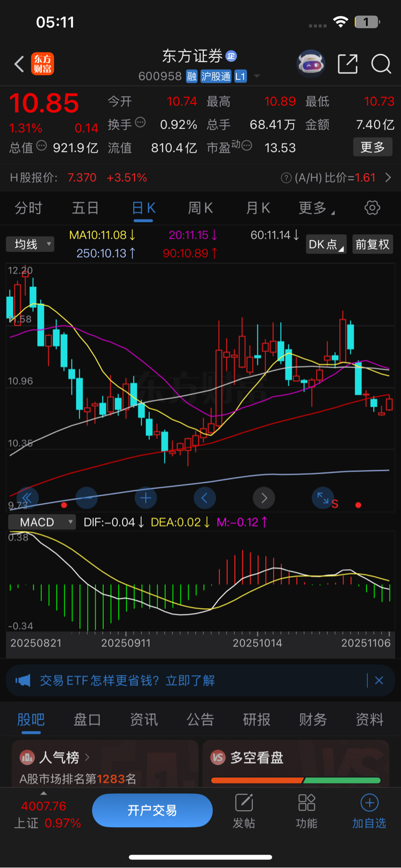Open chart settings gear icon
Viewport: 401px width, 868px height.
click(x=372, y=208)
